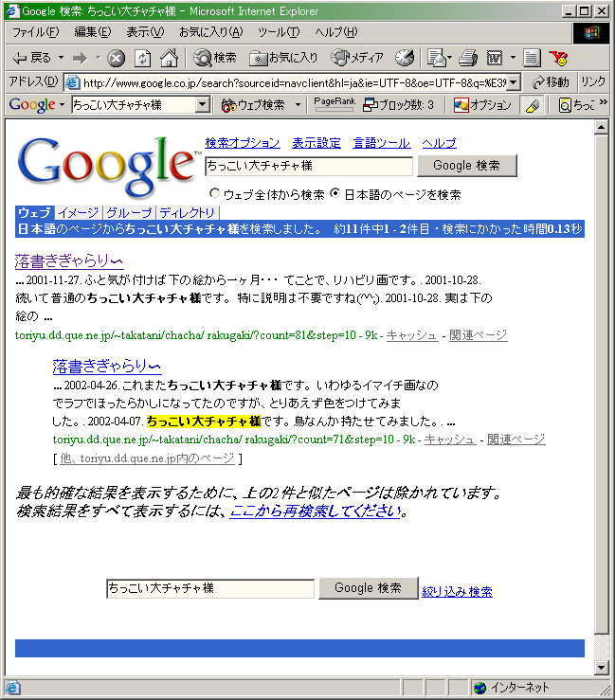This screenshot has height=700, width=615.
Task: Toggle the highlight marker tool
Action: click(x=533, y=105)
